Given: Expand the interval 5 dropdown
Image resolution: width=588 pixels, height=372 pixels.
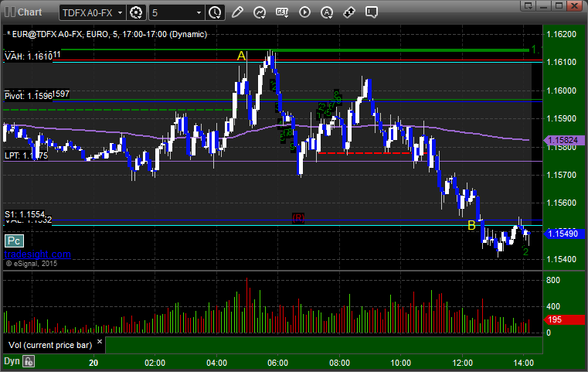Looking at the screenshot, I should tap(199, 13).
